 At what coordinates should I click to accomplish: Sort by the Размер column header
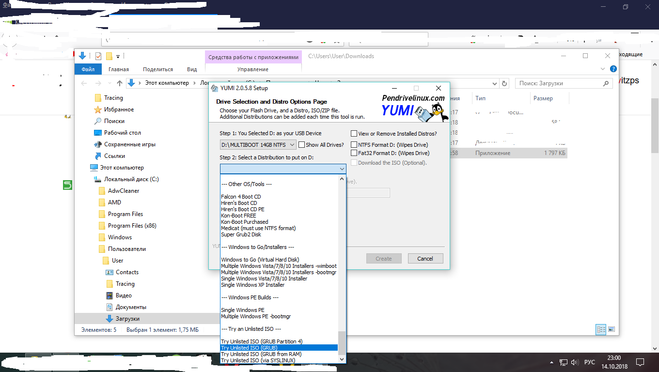543,98
